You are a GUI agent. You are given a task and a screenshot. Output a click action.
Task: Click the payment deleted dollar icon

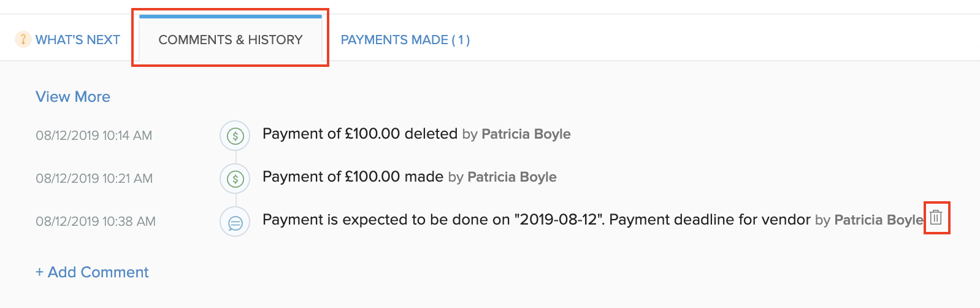coord(235,136)
